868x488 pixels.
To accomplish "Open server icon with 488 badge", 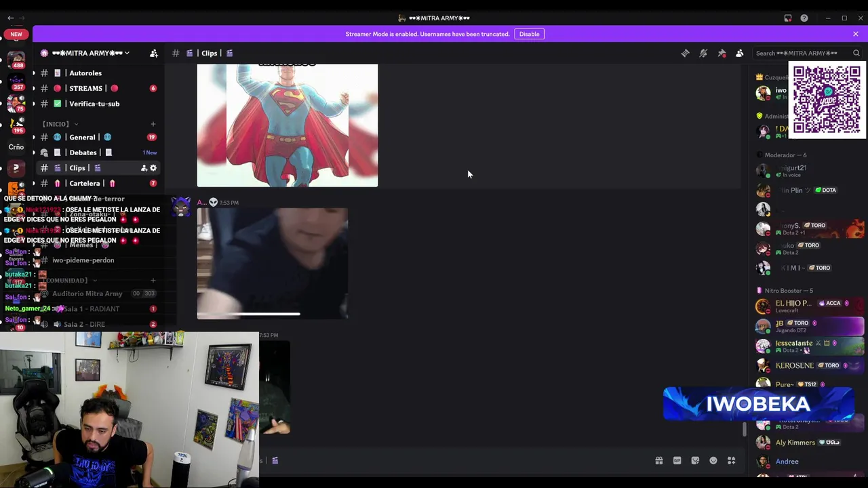I will [16, 60].
